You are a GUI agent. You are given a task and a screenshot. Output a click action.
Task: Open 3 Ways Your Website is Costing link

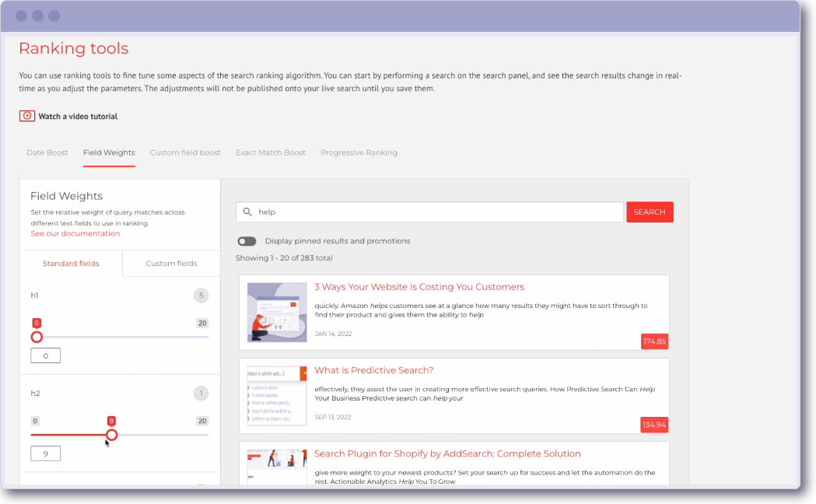[x=419, y=286]
